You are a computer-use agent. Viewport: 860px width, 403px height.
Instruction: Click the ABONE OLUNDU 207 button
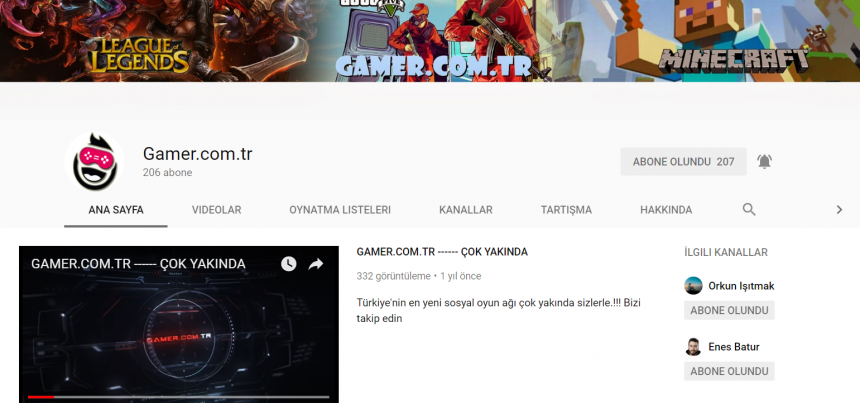pyautogui.click(x=683, y=162)
